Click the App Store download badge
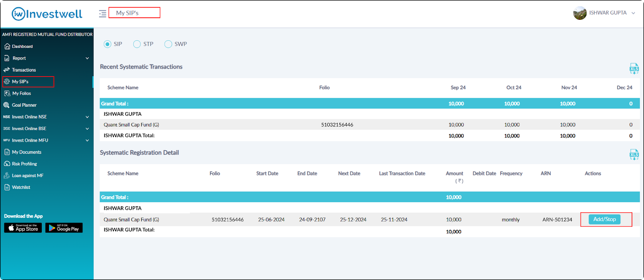Image resolution: width=644 pixels, height=280 pixels. (x=23, y=228)
